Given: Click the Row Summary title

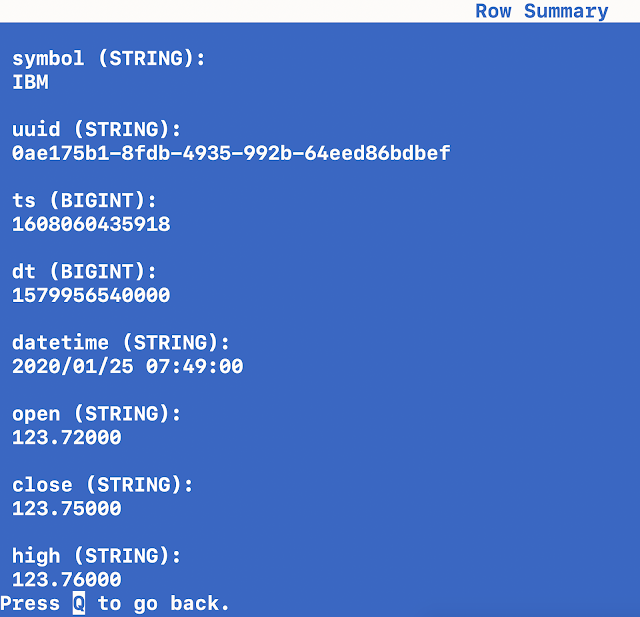Looking at the screenshot, I should coord(541,12).
